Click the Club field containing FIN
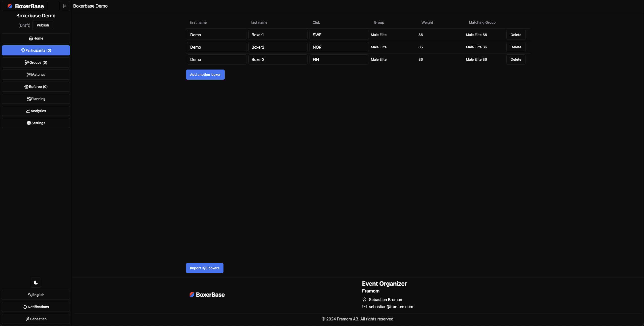This screenshot has width=644, height=326. click(x=339, y=59)
